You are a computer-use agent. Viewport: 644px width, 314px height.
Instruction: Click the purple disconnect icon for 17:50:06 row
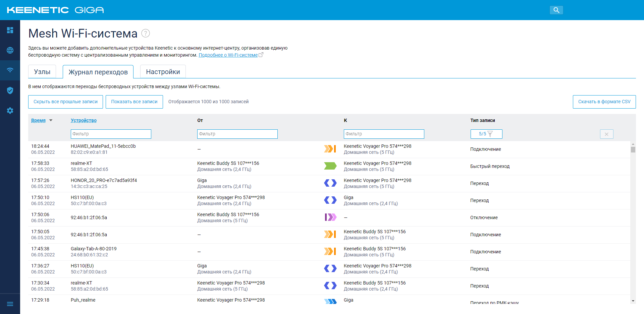click(330, 217)
